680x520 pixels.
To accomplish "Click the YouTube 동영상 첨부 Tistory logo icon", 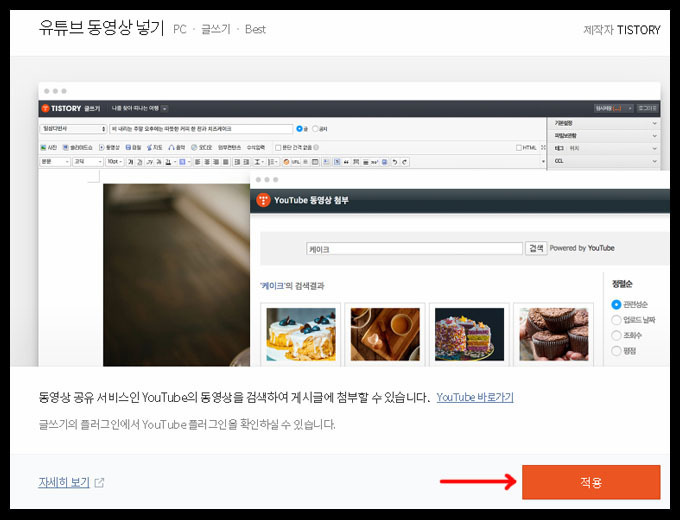I will (263, 200).
